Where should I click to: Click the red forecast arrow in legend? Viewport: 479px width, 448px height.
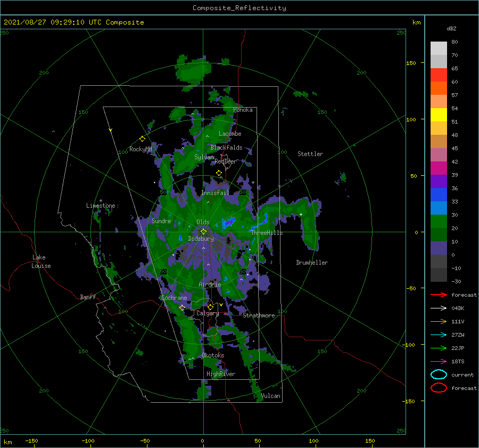point(439,295)
